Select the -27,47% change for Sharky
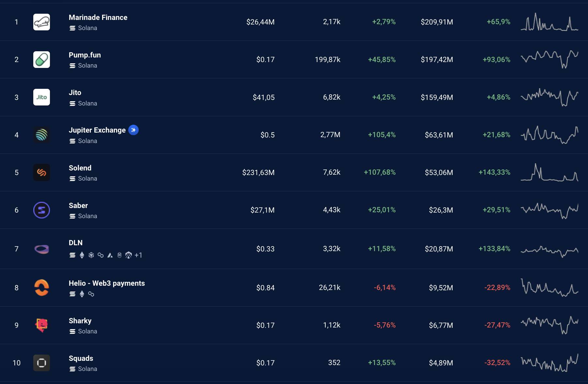This screenshot has height=384, width=588. click(497, 325)
